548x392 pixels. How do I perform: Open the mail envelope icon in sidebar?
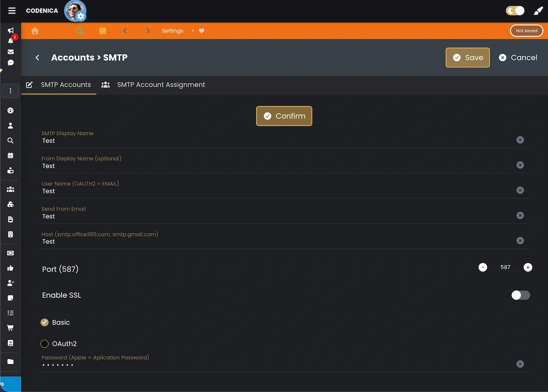10,51
